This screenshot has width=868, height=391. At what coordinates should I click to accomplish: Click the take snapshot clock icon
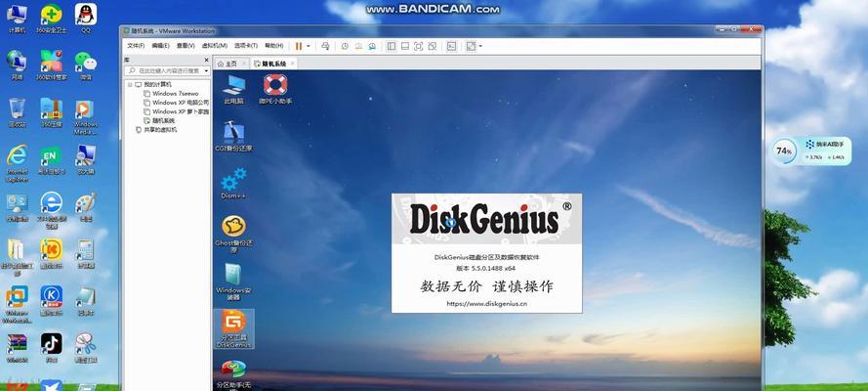[x=345, y=47]
